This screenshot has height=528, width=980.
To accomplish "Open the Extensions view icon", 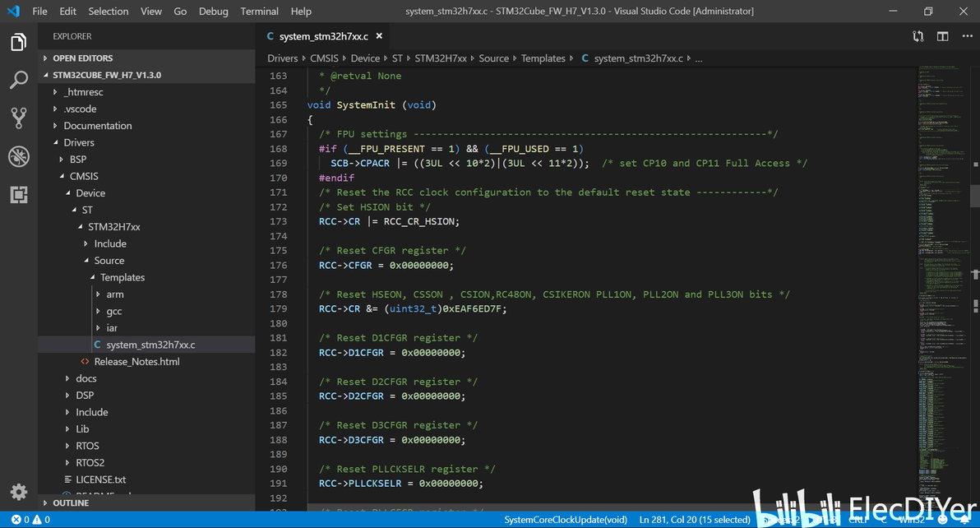I will click(x=18, y=195).
